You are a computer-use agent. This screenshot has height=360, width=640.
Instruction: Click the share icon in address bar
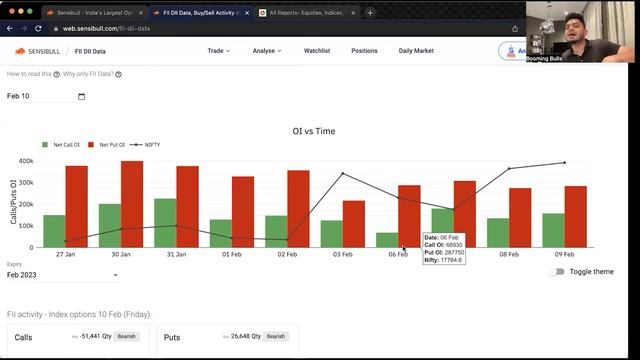(x=515, y=29)
